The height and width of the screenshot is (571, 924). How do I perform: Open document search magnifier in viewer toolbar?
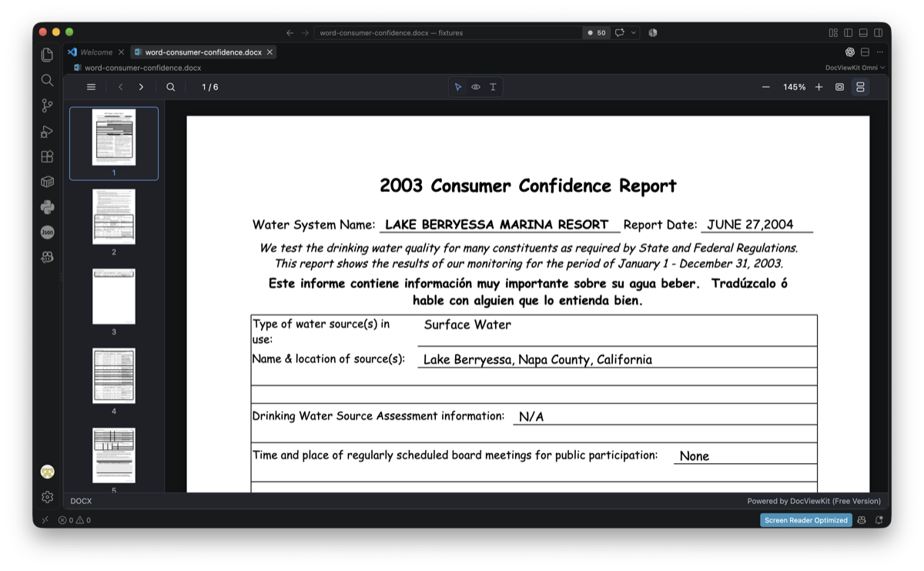[x=171, y=87]
